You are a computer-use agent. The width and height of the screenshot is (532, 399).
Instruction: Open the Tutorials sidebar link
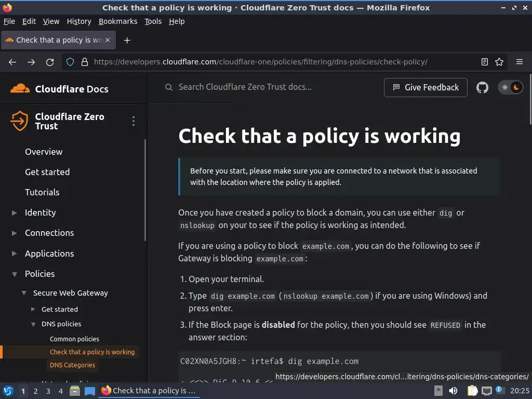click(x=42, y=192)
